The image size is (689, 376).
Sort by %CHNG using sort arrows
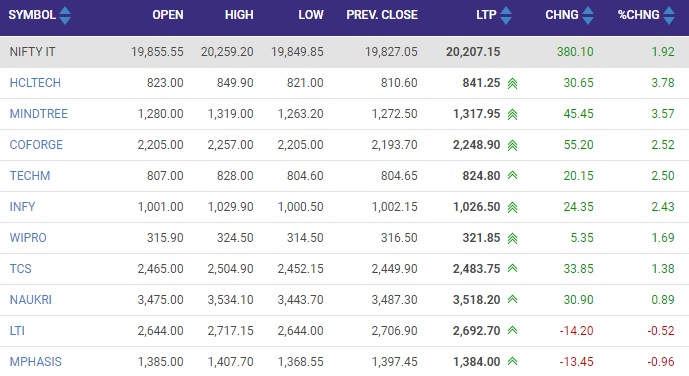pos(669,15)
